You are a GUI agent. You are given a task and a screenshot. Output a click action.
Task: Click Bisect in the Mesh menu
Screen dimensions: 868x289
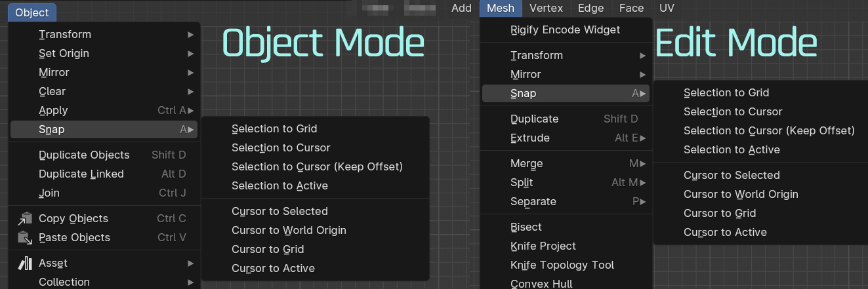(526, 227)
